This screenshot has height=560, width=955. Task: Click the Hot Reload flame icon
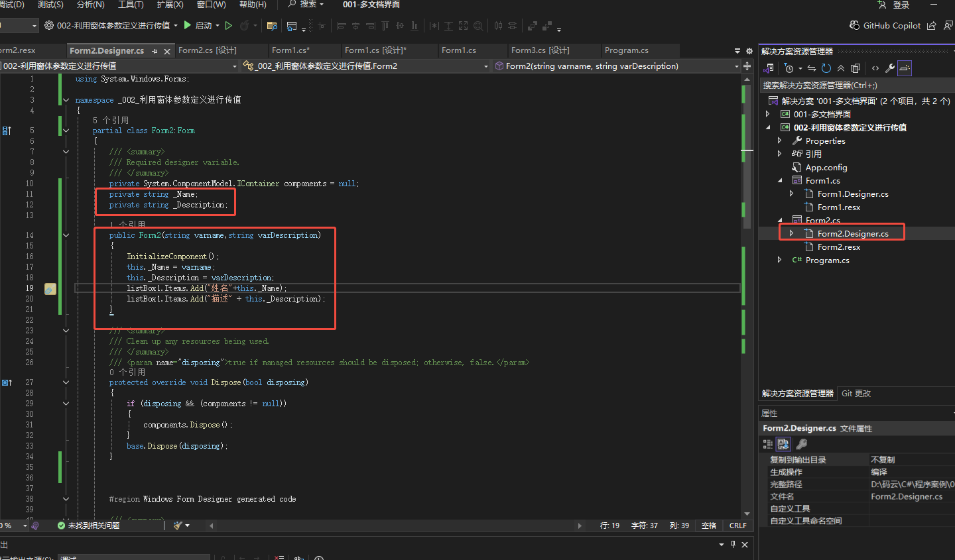pyautogui.click(x=244, y=25)
